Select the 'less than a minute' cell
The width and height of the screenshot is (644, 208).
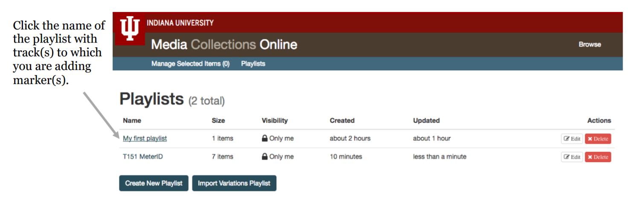click(440, 156)
